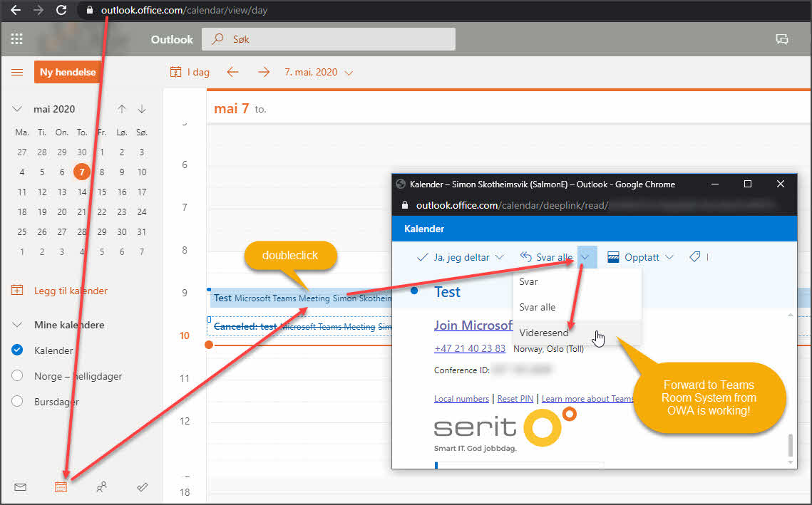
Task: Click the Søk search field
Action: pyautogui.click(x=329, y=38)
